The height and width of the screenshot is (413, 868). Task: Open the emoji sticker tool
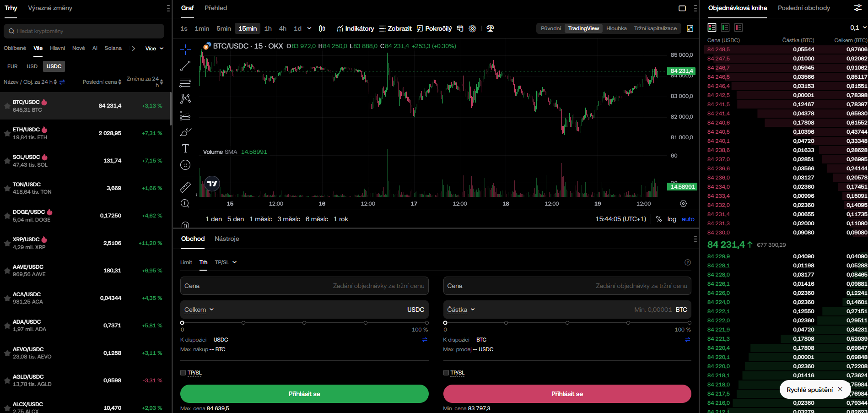pyautogui.click(x=185, y=165)
